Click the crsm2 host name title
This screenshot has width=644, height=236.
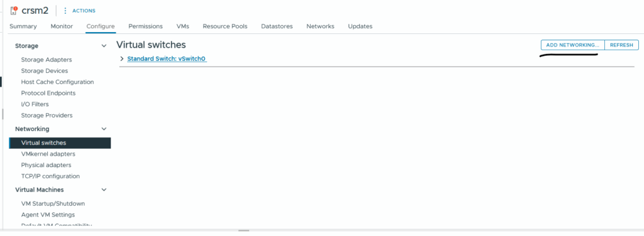click(x=35, y=11)
